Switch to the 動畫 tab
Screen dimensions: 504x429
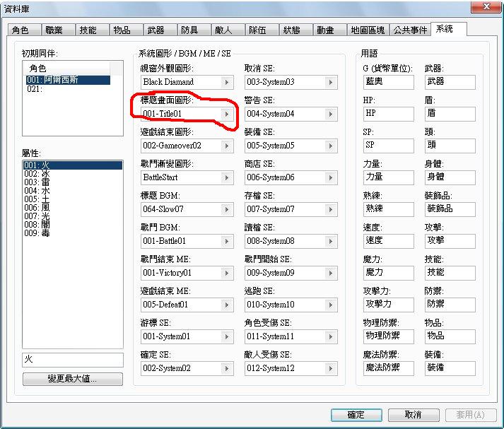[330, 30]
